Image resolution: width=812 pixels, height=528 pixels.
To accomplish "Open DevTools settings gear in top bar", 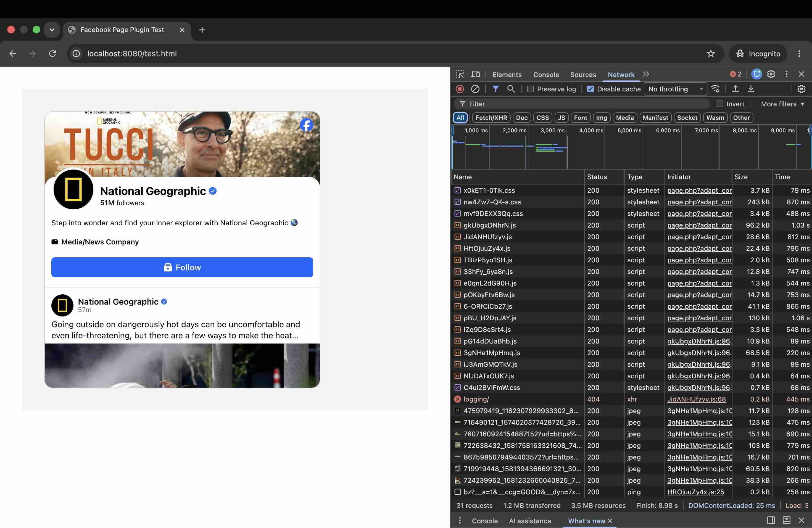I will pyautogui.click(x=771, y=74).
